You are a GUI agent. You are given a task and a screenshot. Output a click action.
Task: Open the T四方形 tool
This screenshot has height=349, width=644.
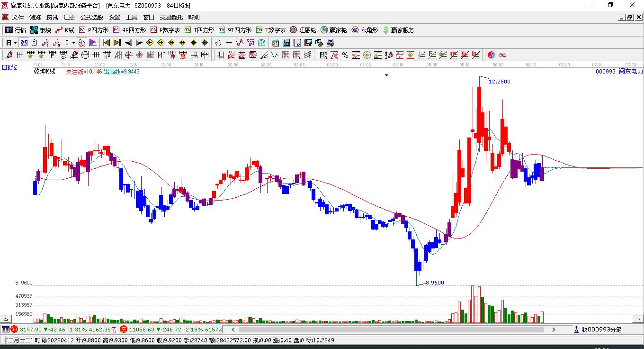click(x=199, y=30)
